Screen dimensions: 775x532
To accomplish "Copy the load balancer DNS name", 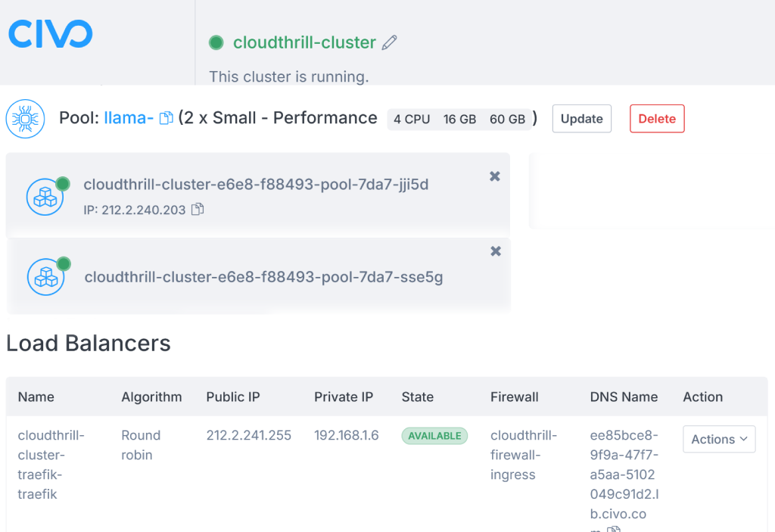I will 613,529.
